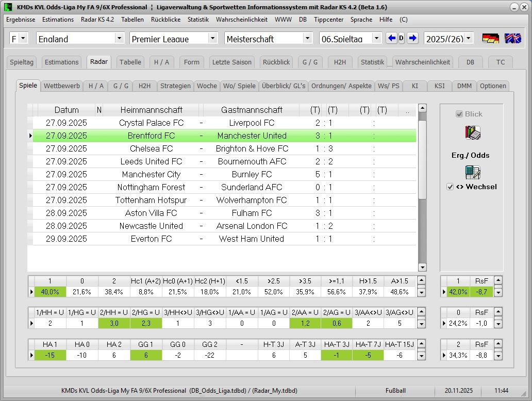Open the England country dropdown
Viewport: 532px width, 401px height.
coord(119,38)
